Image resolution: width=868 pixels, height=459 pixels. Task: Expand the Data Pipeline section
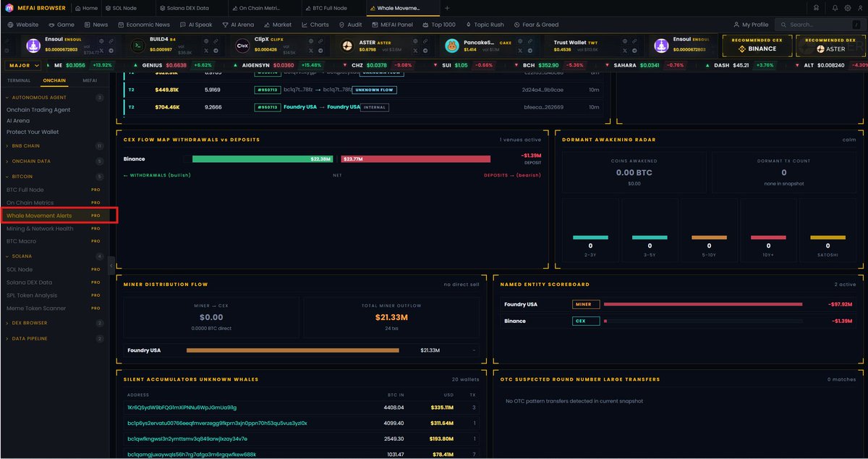pos(55,339)
